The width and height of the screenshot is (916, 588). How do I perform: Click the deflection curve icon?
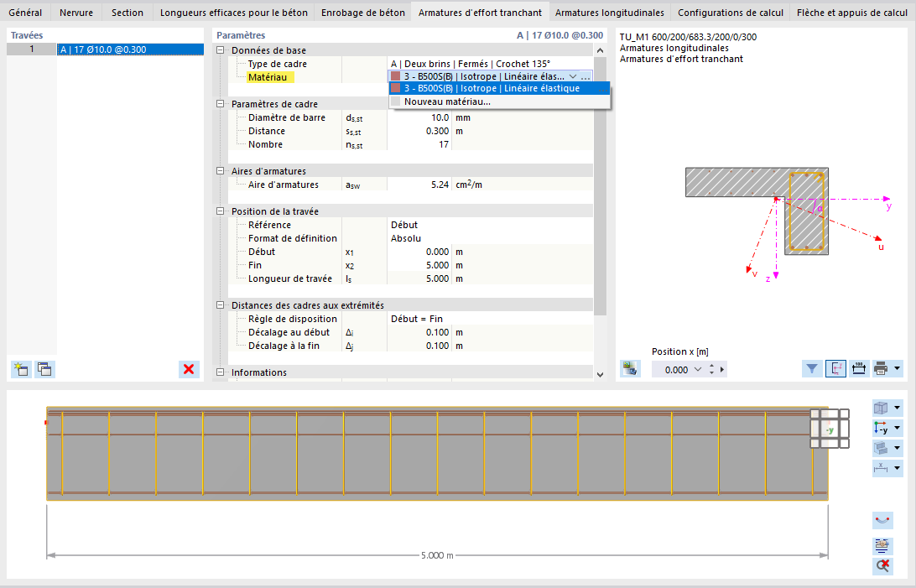click(882, 520)
